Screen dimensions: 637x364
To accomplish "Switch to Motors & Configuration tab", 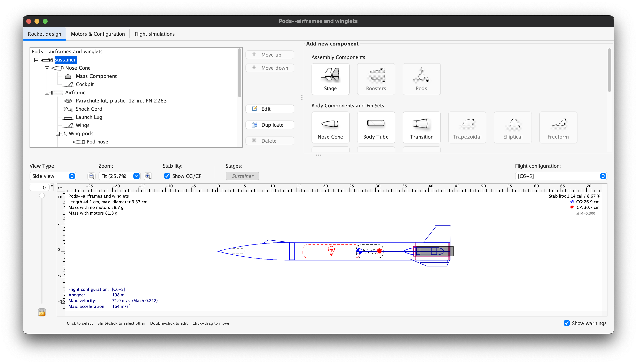I will pyautogui.click(x=98, y=34).
